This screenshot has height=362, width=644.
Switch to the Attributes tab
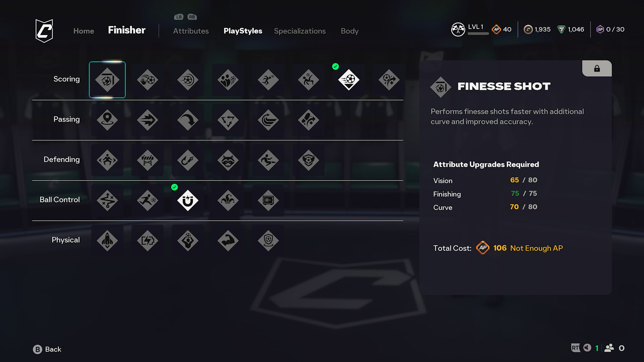point(191,31)
